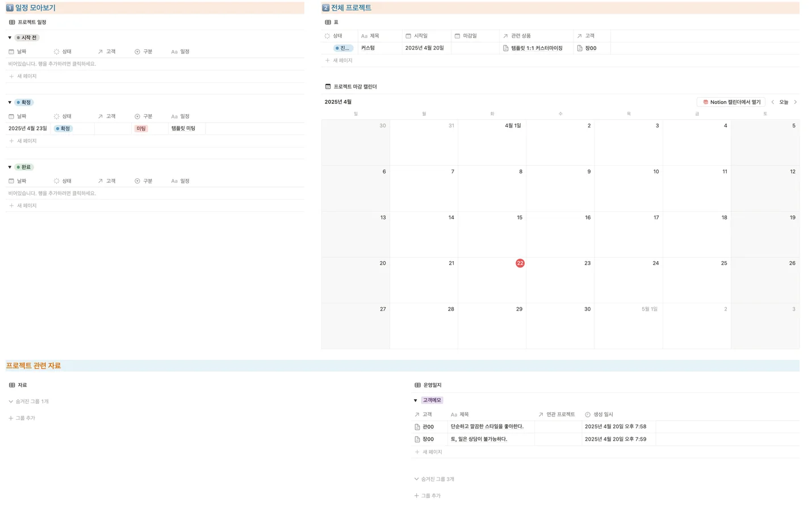
Task: Select the 프로젝트 마감 캘린더 view tab
Action: coord(350,87)
